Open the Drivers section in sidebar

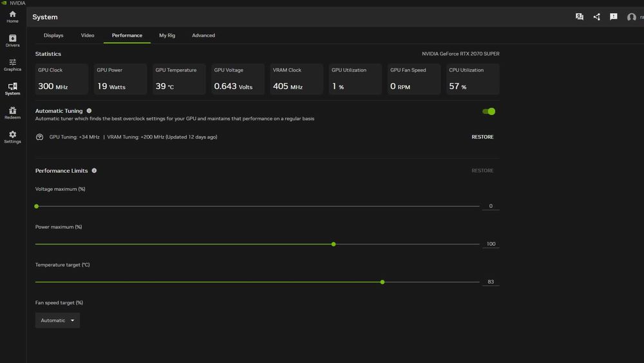[x=12, y=41]
